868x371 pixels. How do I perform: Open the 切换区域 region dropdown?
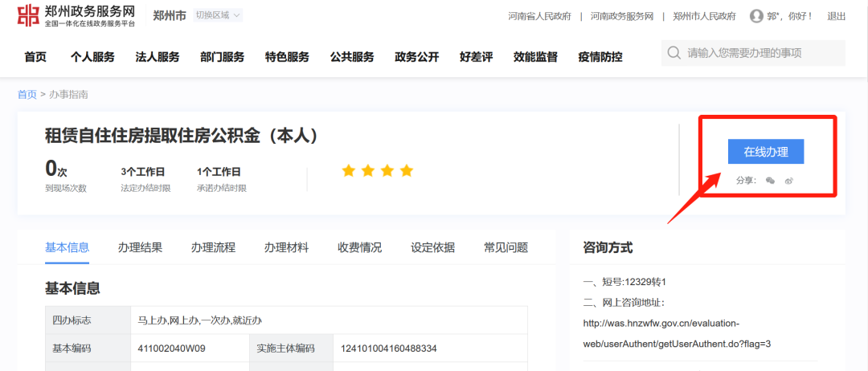[218, 15]
